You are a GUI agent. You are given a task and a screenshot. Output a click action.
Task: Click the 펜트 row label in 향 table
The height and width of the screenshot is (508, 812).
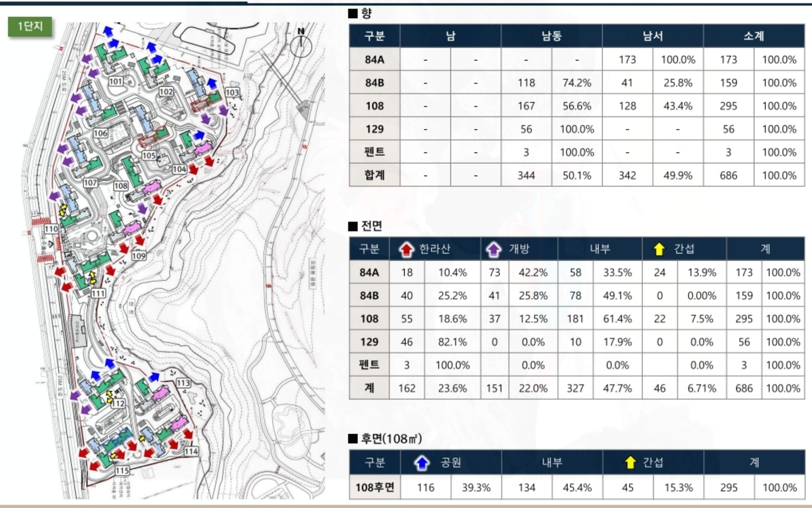coord(374,152)
